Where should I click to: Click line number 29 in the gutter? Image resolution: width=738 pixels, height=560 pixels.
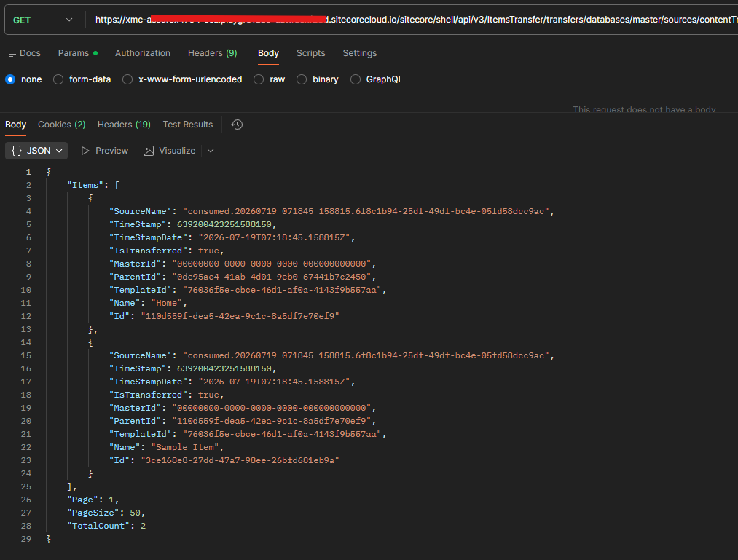click(x=26, y=540)
